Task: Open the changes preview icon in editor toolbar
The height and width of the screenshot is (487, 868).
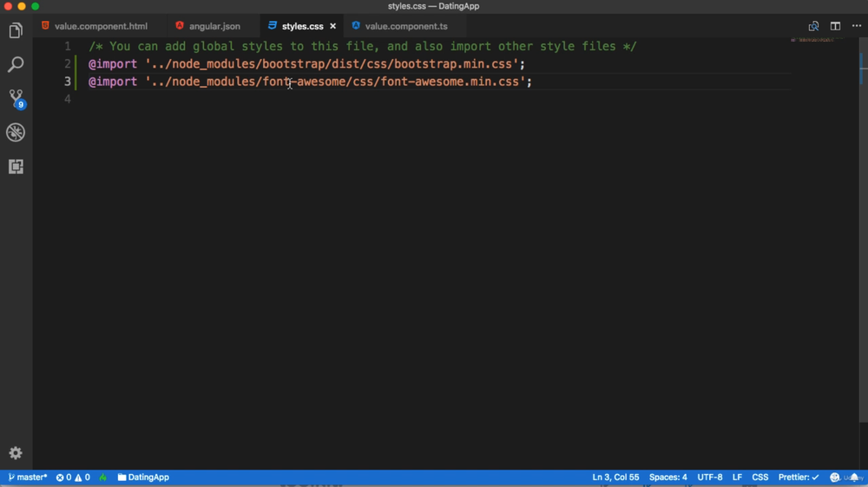Action: coord(813,26)
